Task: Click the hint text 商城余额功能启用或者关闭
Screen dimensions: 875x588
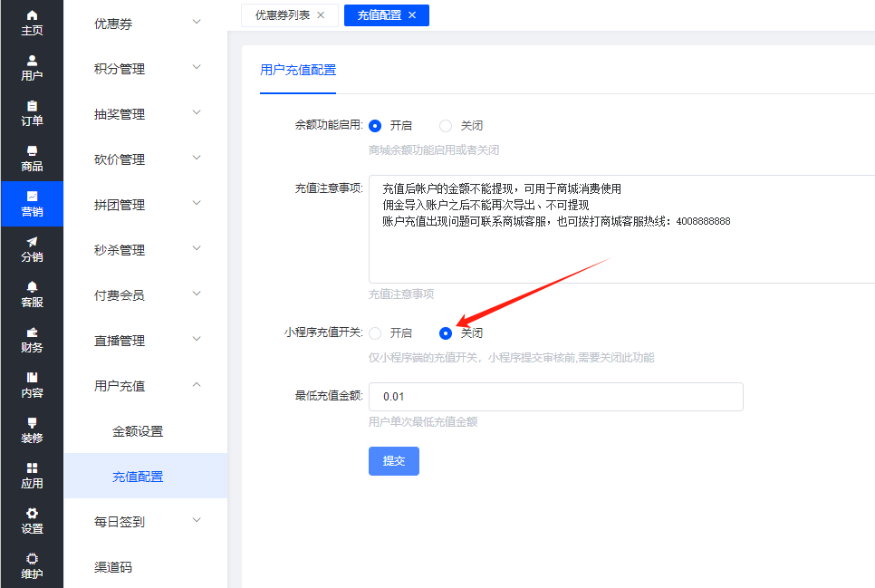Action: click(434, 150)
